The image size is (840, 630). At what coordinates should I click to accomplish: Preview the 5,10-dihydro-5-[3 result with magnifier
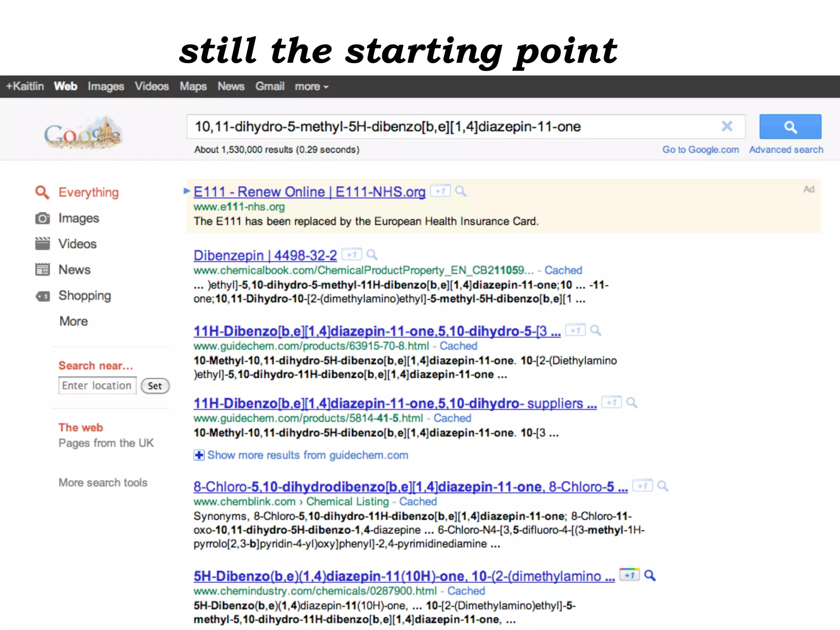point(596,330)
